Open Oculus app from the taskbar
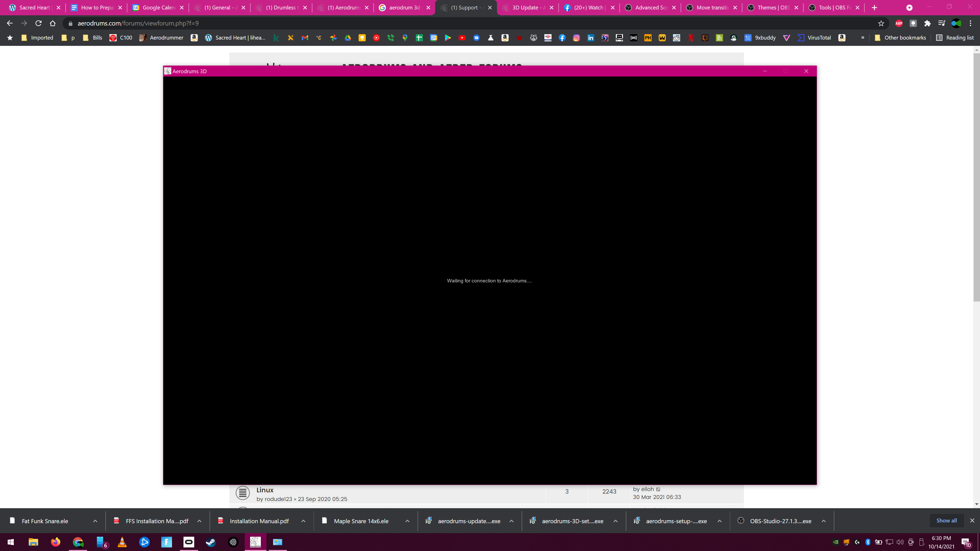 pos(189,542)
